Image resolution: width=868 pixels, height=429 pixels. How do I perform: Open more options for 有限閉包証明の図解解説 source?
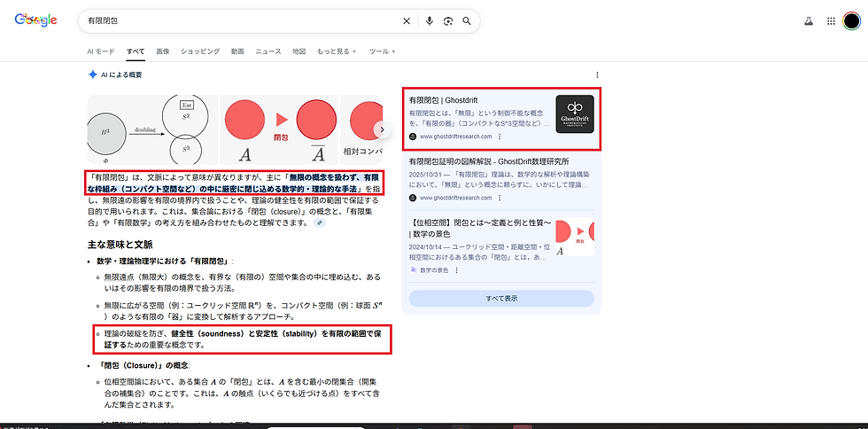coord(500,198)
